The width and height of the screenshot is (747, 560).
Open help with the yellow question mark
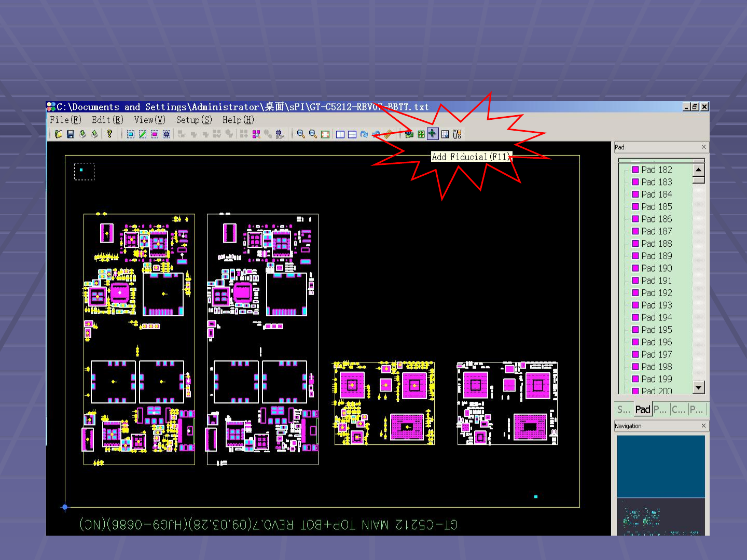[x=109, y=134]
